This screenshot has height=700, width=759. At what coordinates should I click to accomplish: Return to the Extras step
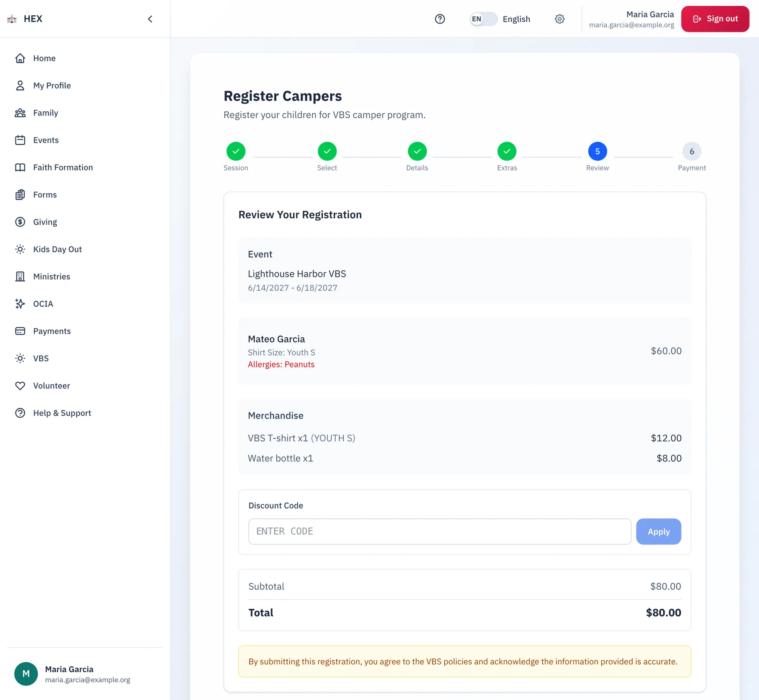point(507,151)
